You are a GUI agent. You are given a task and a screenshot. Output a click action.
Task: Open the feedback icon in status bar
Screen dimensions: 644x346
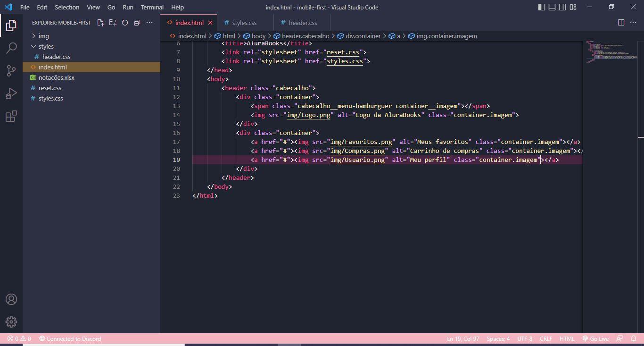click(x=620, y=339)
